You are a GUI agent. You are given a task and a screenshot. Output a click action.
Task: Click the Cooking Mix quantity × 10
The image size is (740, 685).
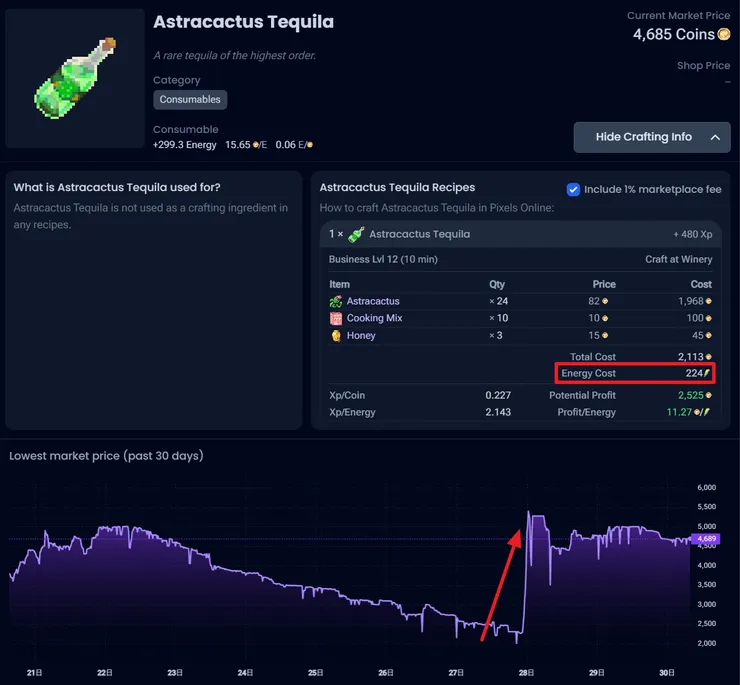(x=498, y=318)
